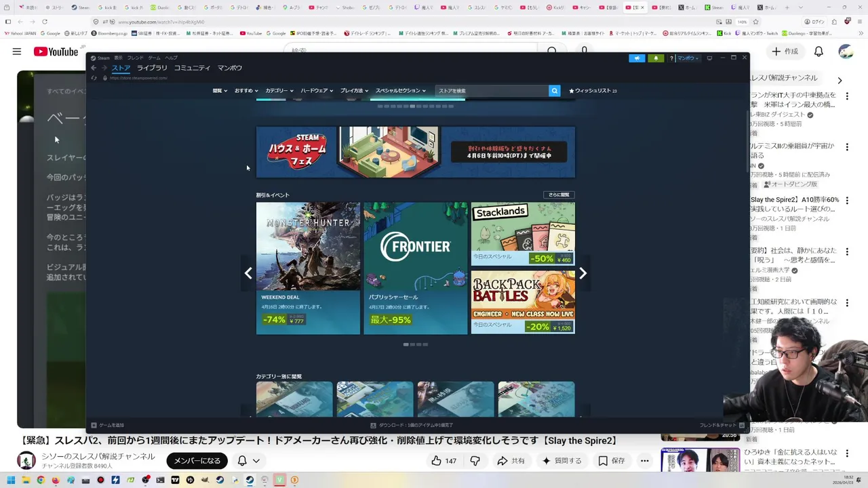Open フレンド&チャット in Steam's footer

click(x=722, y=426)
